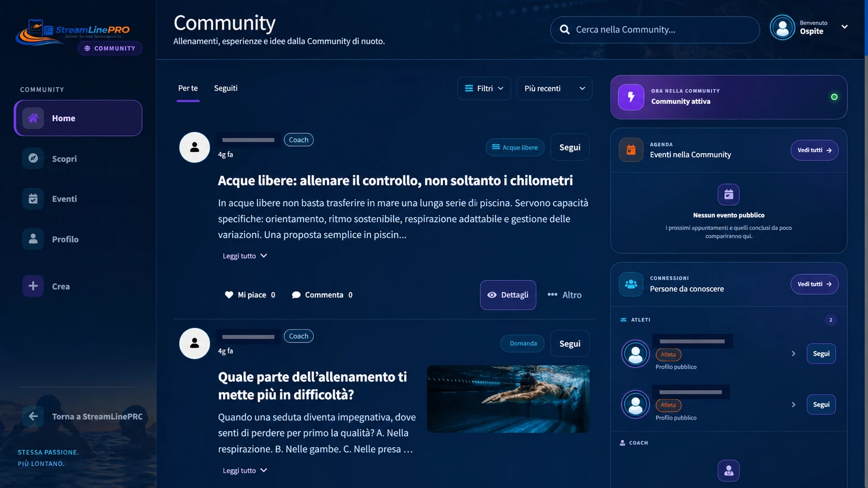Click the Ospite user avatar

point(782,27)
